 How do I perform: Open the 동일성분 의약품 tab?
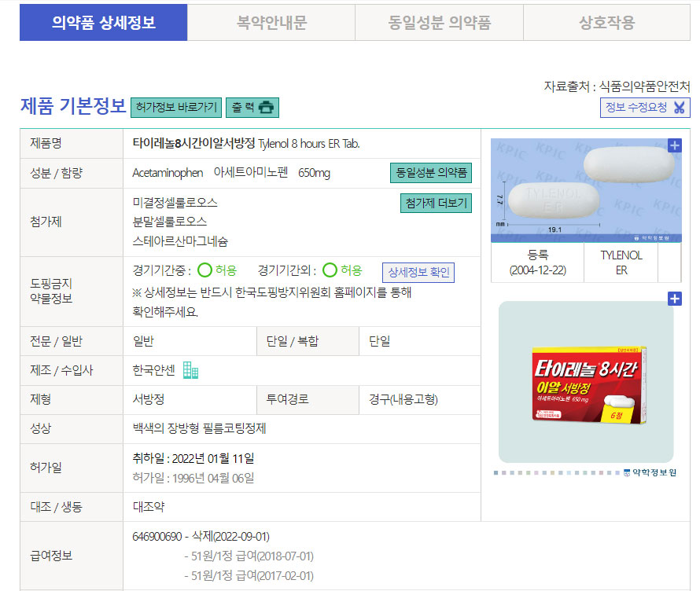[439, 22]
